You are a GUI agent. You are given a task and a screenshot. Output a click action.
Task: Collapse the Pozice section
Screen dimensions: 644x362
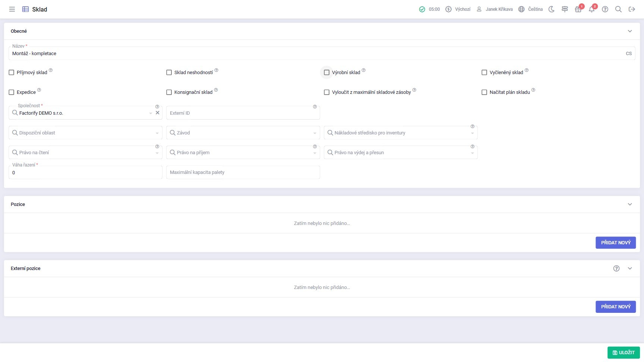[x=630, y=204]
